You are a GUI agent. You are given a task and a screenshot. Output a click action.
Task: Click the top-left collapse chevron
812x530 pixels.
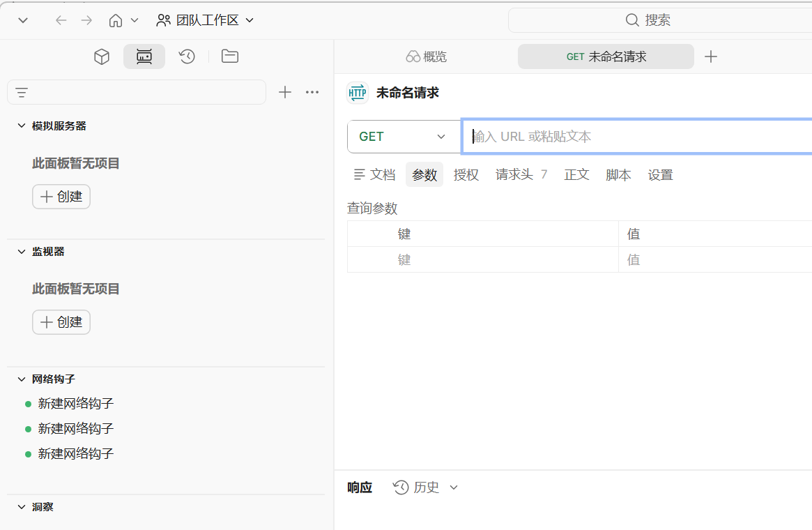click(23, 20)
